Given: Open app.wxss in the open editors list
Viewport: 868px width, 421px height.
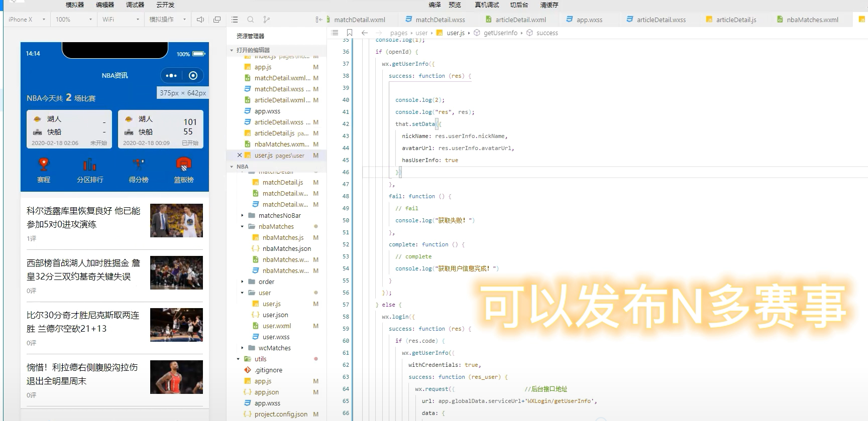Looking at the screenshot, I should [x=267, y=111].
